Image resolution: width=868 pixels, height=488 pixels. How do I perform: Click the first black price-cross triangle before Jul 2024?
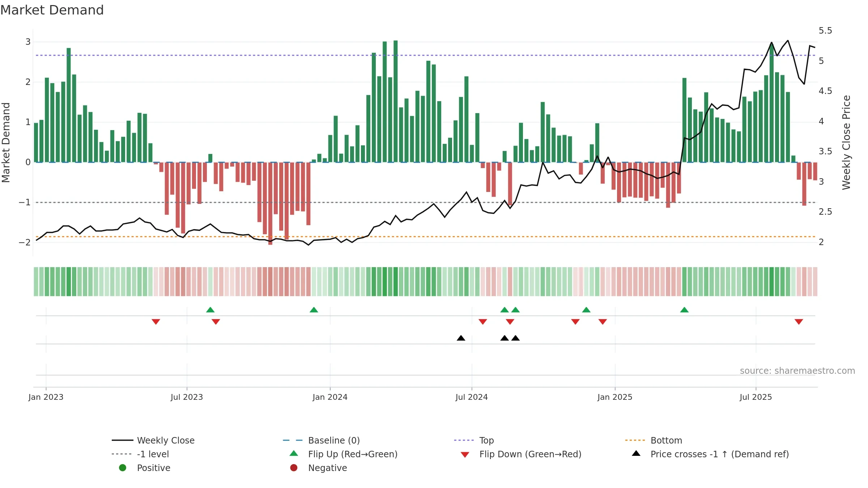tap(461, 338)
